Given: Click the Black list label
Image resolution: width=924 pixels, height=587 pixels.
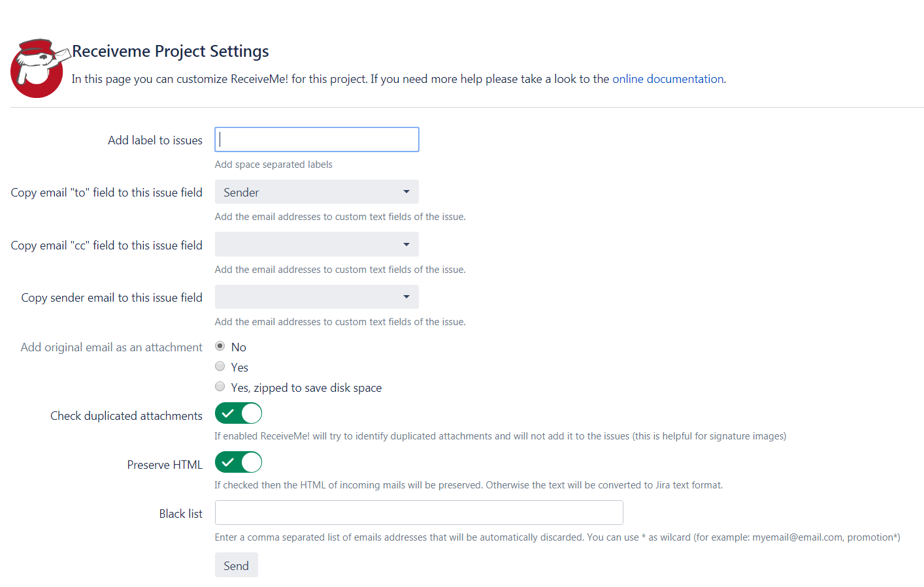Looking at the screenshot, I should (x=181, y=514).
